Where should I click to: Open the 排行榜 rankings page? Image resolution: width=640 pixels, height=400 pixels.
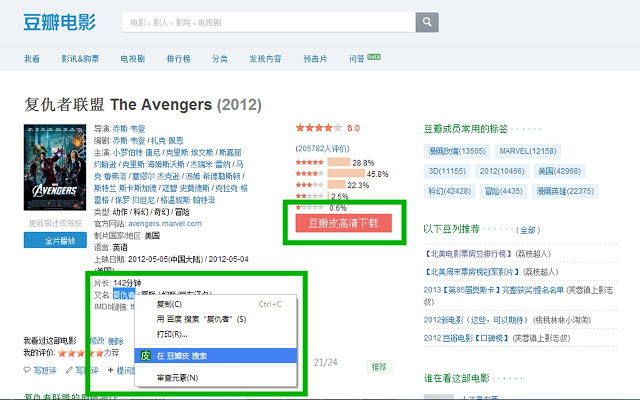pos(178,59)
